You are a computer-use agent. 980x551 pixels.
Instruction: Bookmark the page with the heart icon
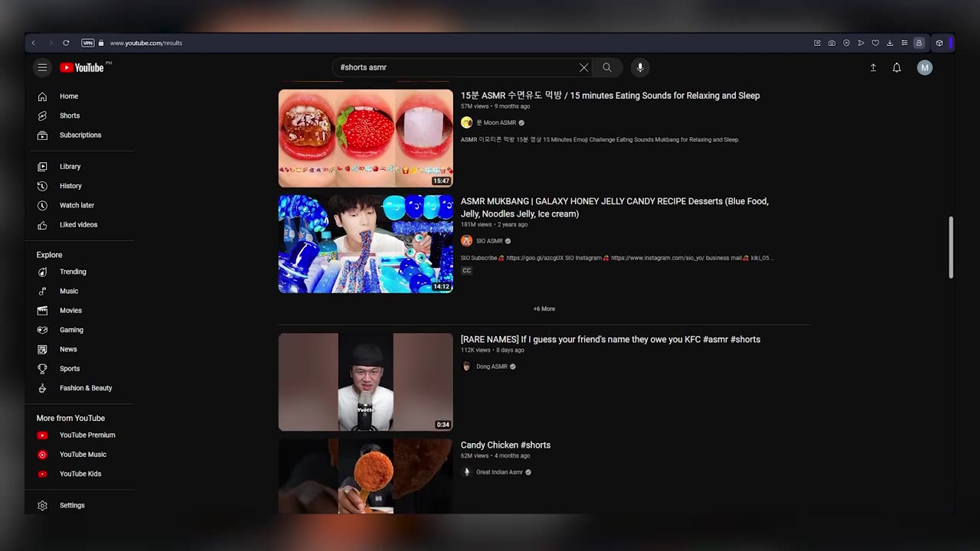(875, 43)
